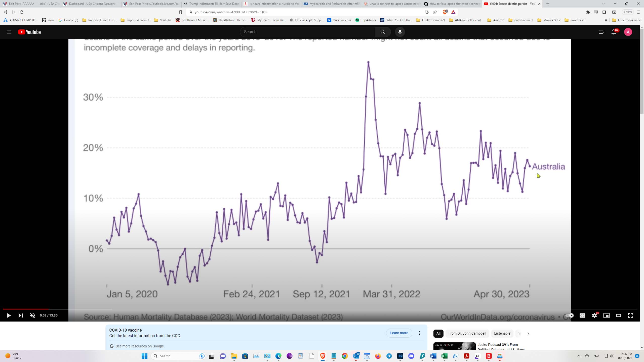644x362 pixels.
Task: Open COVID-19 info panel options menu
Action: click(x=419, y=333)
